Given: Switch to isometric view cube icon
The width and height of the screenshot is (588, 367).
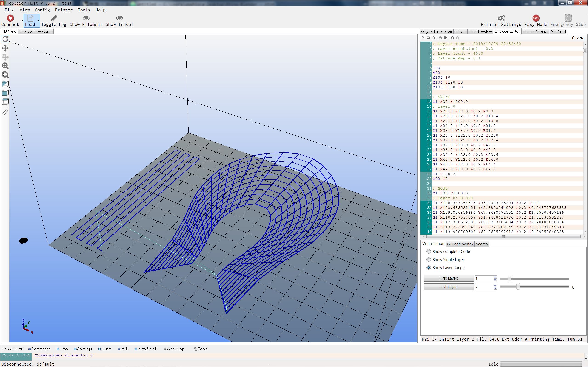Looking at the screenshot, I should [x=5, y=84].
